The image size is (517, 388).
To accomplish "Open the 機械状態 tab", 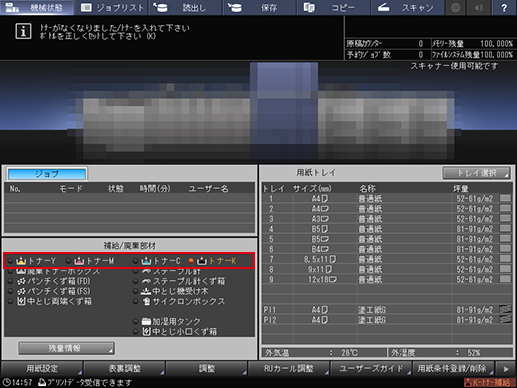I will tap(37, 7).
